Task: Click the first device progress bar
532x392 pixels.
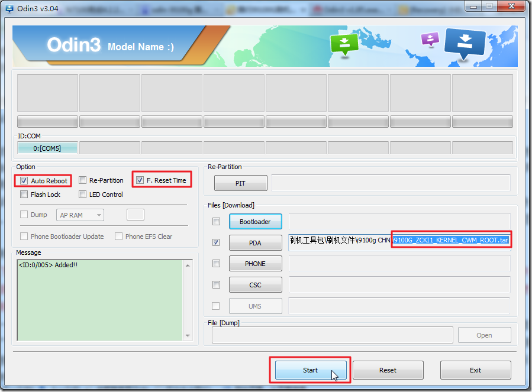Action: 47,122
